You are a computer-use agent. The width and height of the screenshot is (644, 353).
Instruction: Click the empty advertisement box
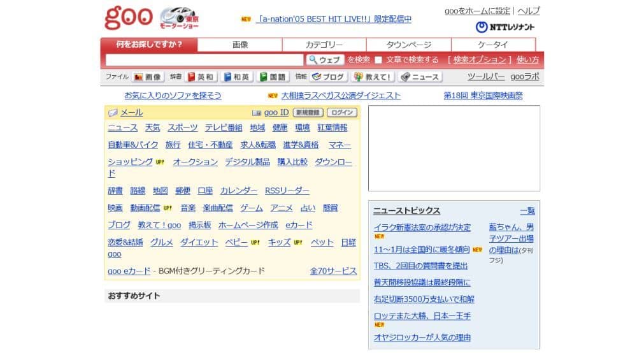[454, 148]
